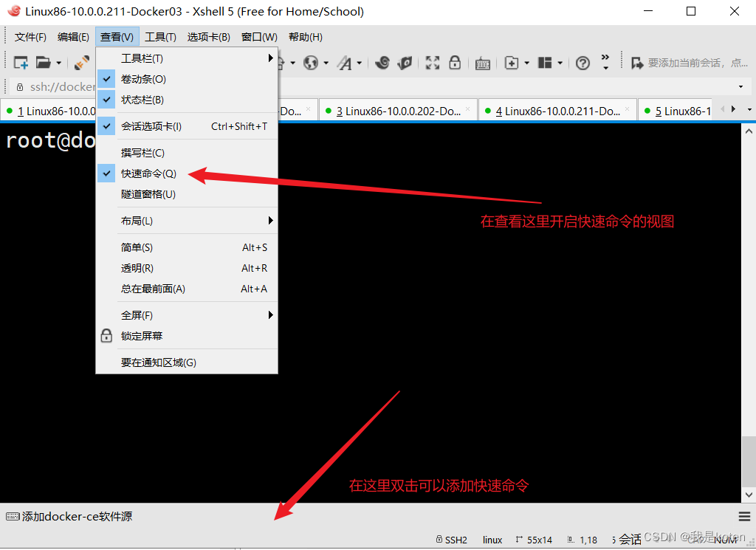Click the globe encoding icon
The image size is (756, 550).
point(311,63)
